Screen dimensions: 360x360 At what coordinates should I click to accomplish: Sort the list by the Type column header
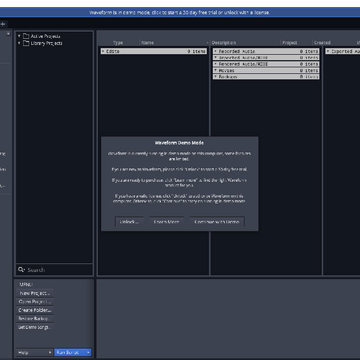click(118, 43)
